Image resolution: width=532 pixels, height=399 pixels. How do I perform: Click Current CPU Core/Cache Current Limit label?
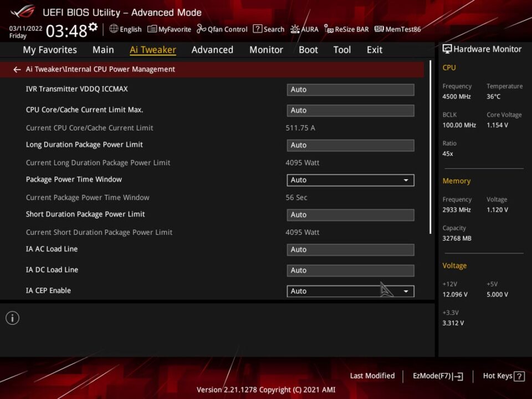[90, 128]
